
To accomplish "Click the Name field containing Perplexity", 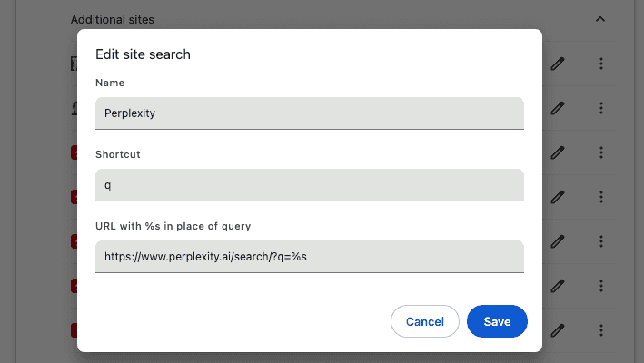I will [310, 113].
